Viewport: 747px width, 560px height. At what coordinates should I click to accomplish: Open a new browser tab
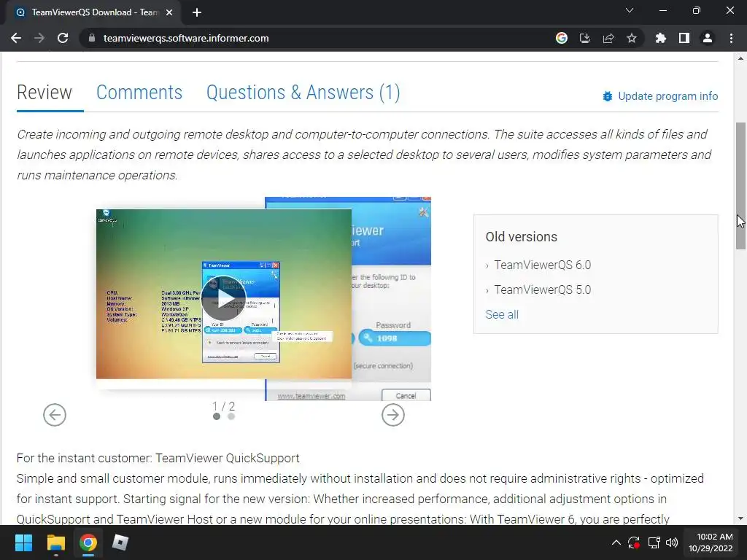click(197, 12)
